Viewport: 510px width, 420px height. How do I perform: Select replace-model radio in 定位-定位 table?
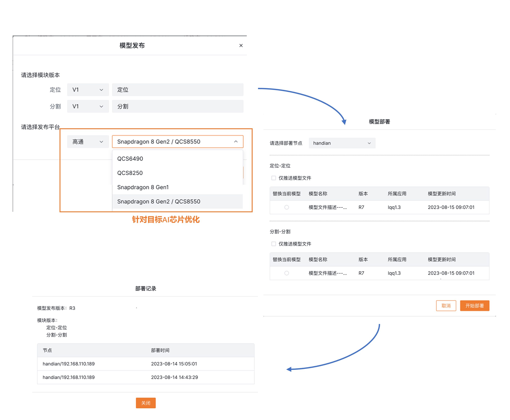tap(287, 207)
